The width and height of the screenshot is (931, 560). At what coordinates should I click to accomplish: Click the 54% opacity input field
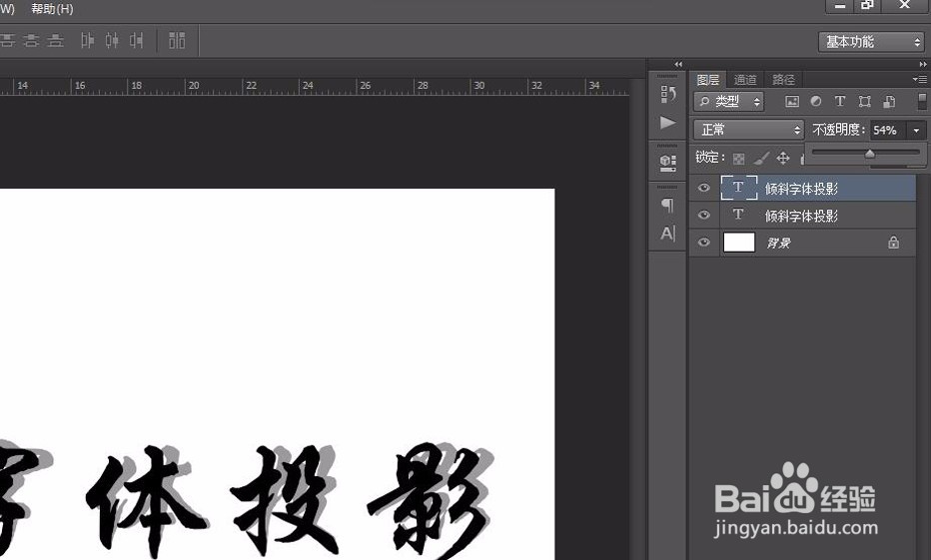pyautogui.click(x=888, y=130)
